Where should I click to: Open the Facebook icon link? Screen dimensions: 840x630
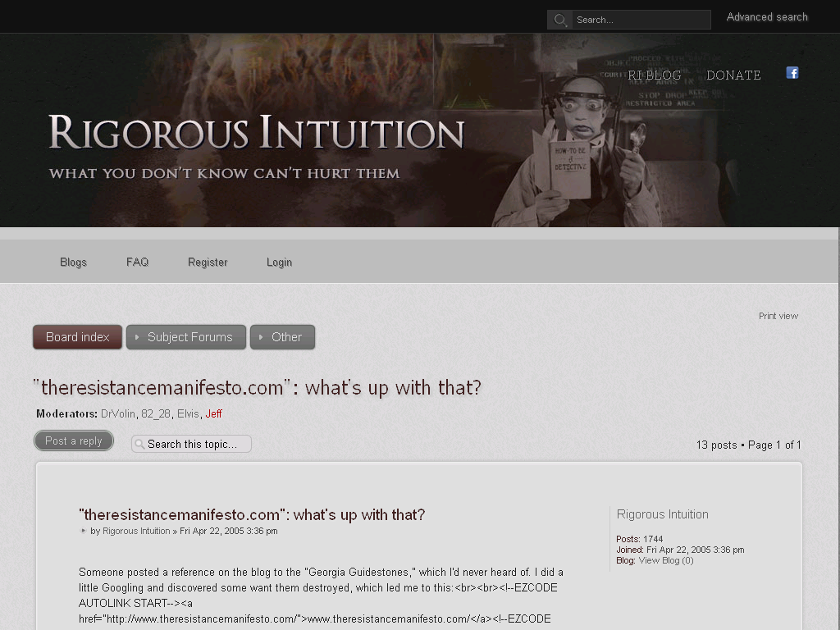pos(792,73)
